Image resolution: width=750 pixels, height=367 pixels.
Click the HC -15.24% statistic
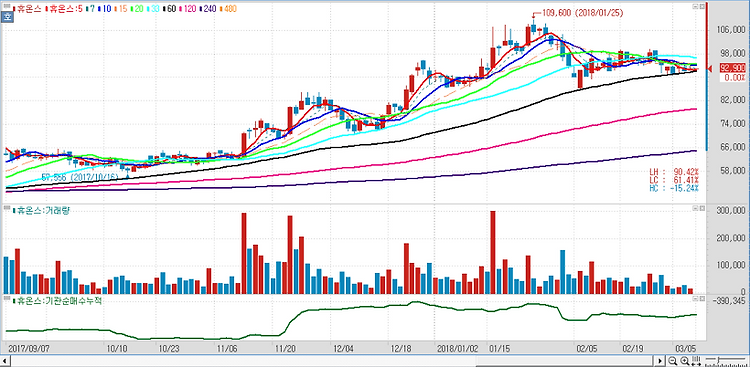[x=673, y=188]
